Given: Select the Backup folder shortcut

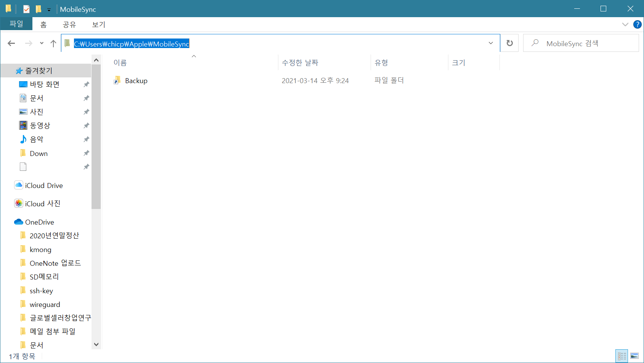Looking at the screenshot, I should [136, 81].
